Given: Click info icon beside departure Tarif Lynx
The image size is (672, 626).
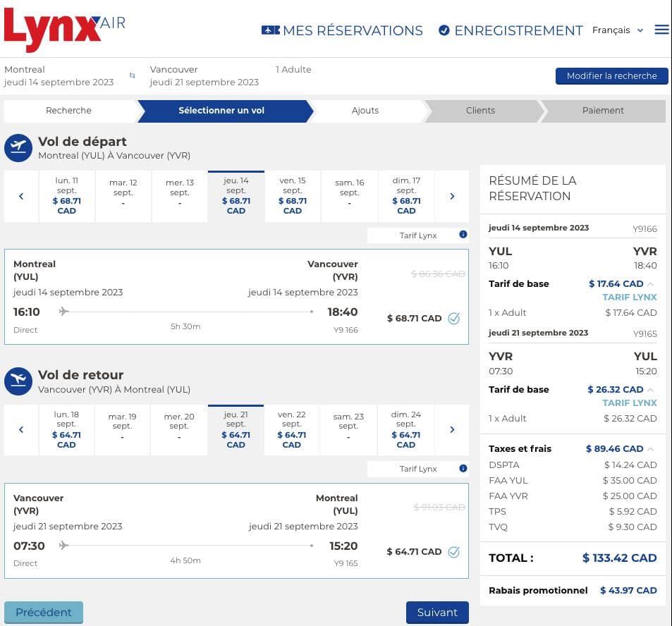Looking at the screenshot, I should 463,235.
